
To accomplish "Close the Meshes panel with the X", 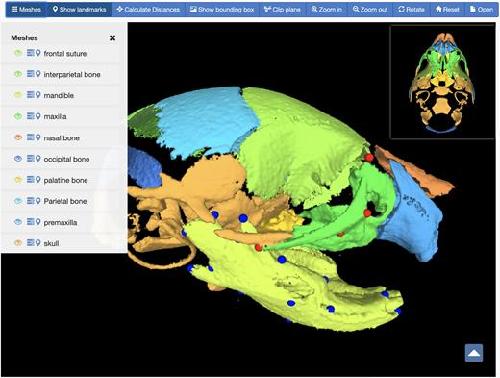I will [x=112, y=38].
